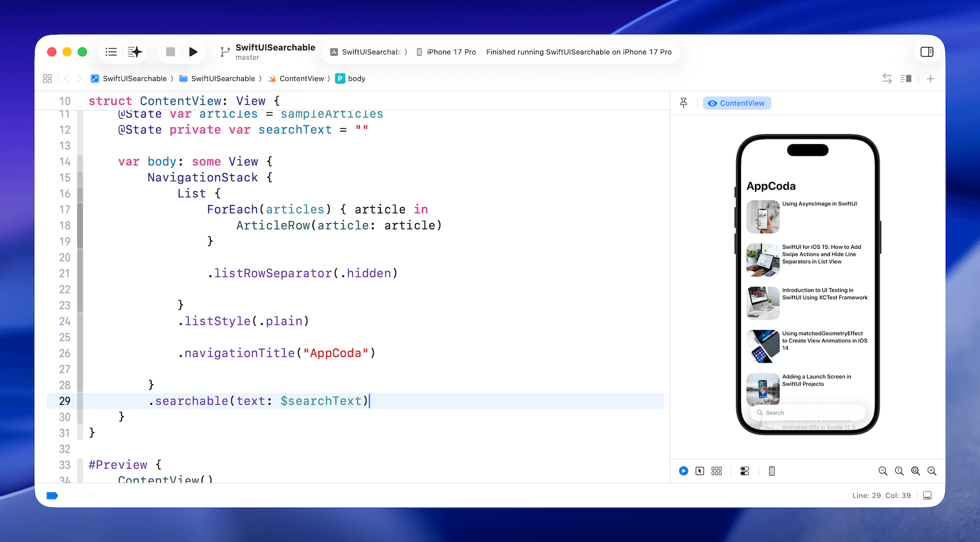Open the coding assistant sparkle icon
Screen dimensions: 980x542
(135, 52)
